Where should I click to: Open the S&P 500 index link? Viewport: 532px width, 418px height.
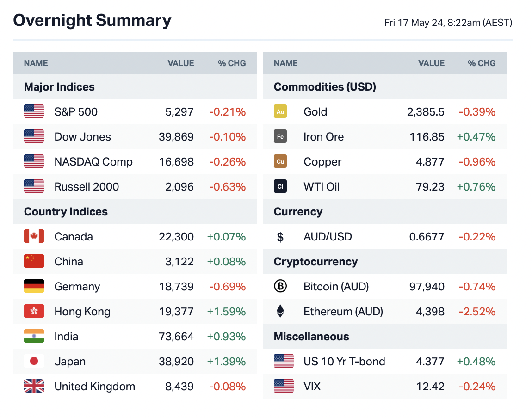click(x=76, y=111)
